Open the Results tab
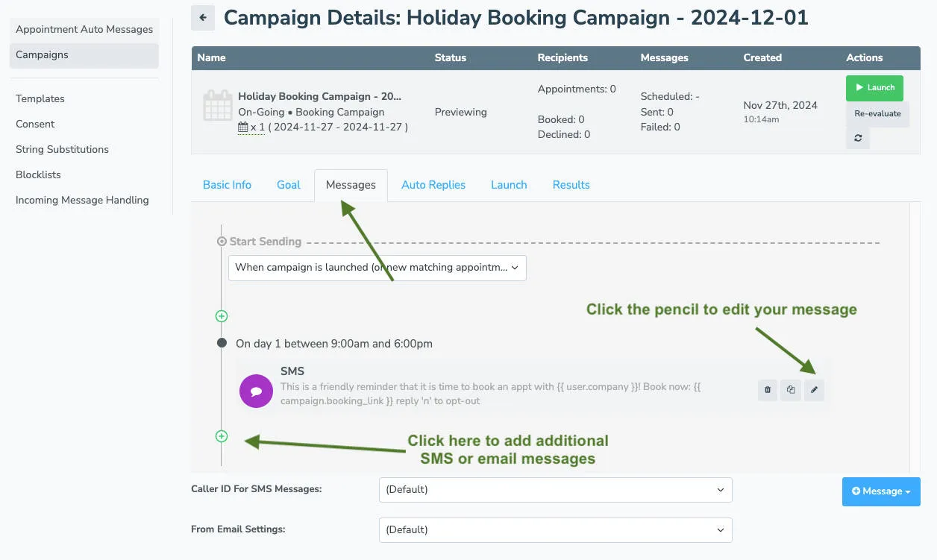The width and height of the screenshot is (937, 560). 571,184
